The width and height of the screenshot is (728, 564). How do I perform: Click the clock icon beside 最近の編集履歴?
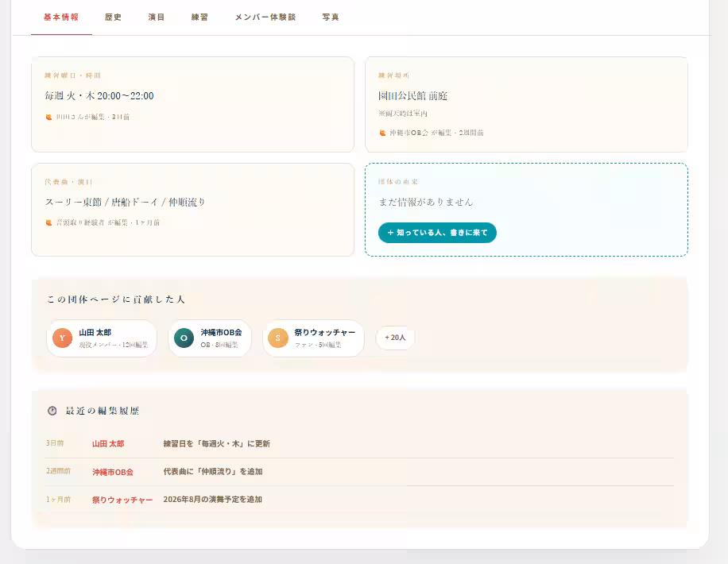click(x=52, y=411)
